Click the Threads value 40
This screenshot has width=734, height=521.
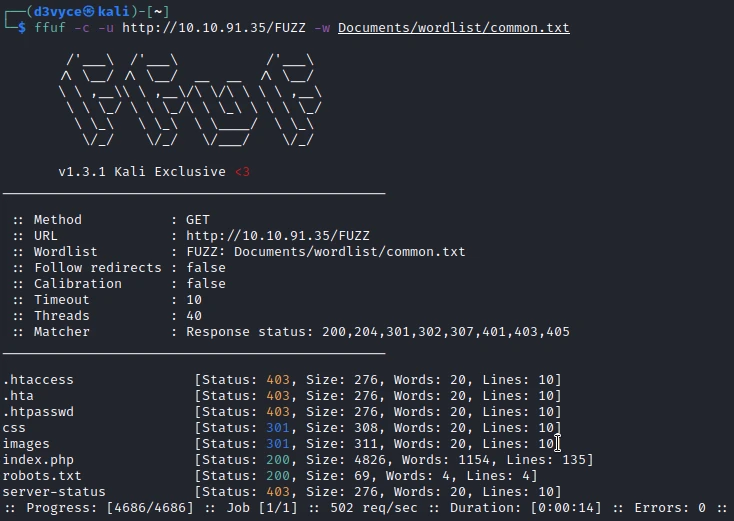(194, 316)
